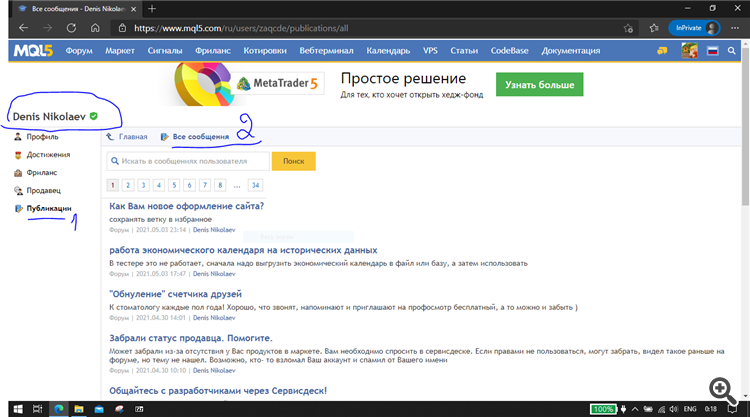Screen dimensions: 750x417
Task: Open the Фриланс top menu item
Action: click(x=212, y=51)
